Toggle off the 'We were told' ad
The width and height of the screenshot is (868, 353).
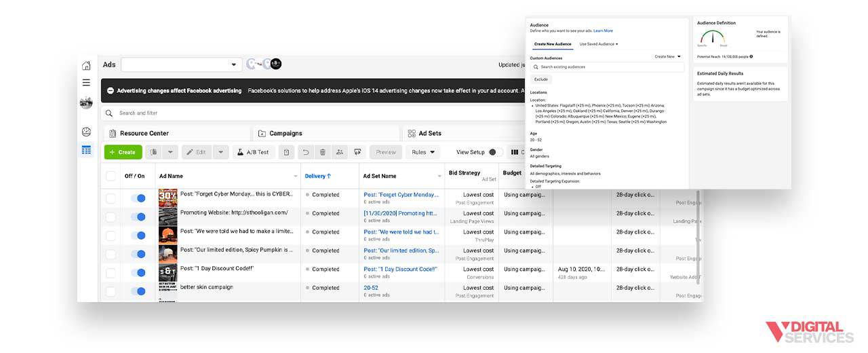[138, 236]
